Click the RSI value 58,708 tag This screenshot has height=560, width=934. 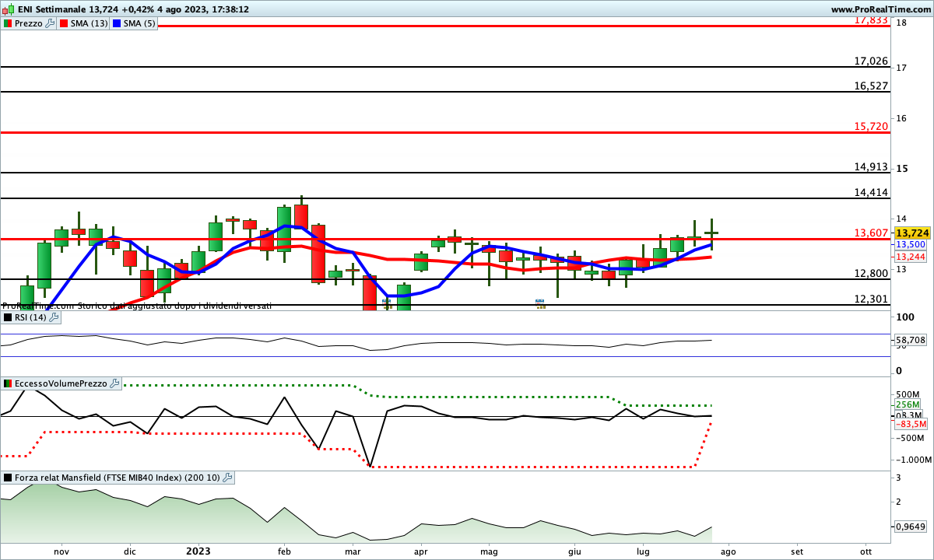point(911,340)
